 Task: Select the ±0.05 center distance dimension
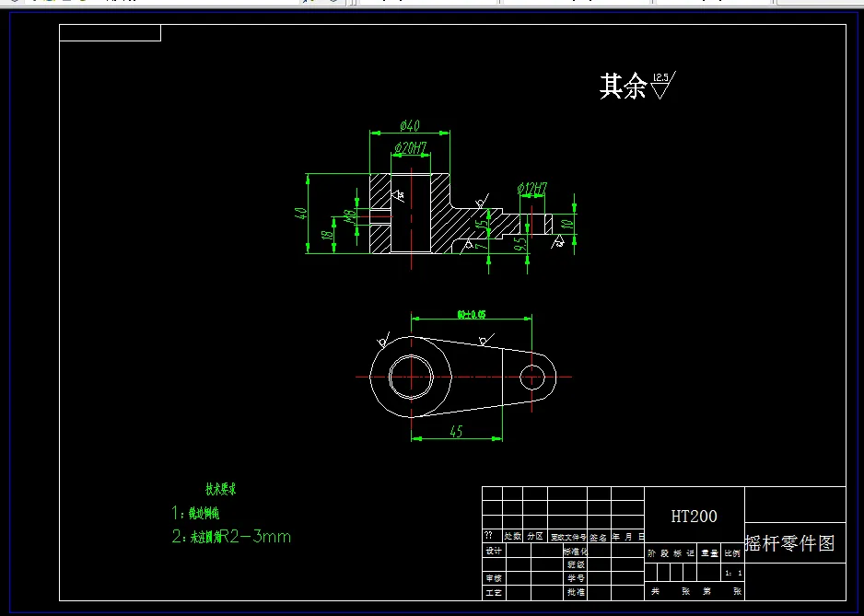point(472,315)
